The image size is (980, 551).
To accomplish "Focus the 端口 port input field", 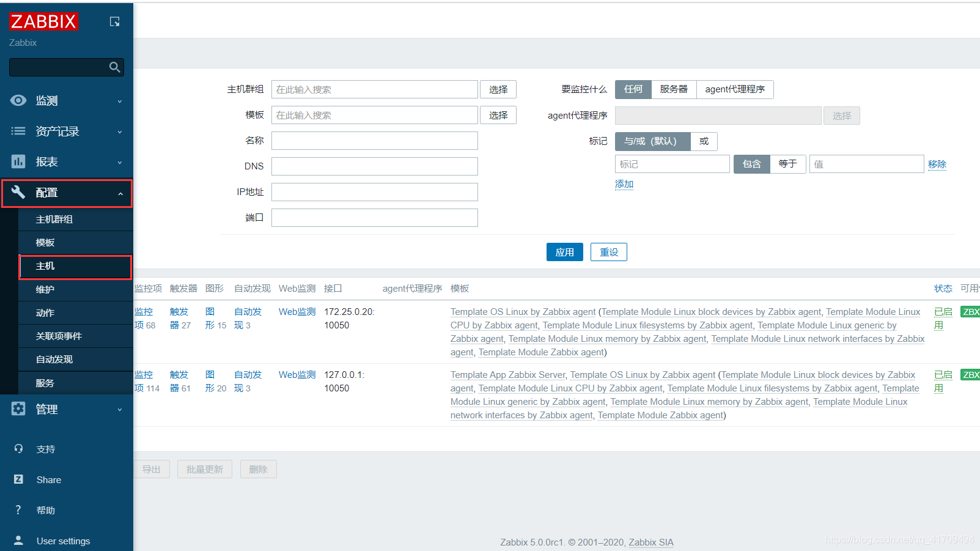I will 375,218.
